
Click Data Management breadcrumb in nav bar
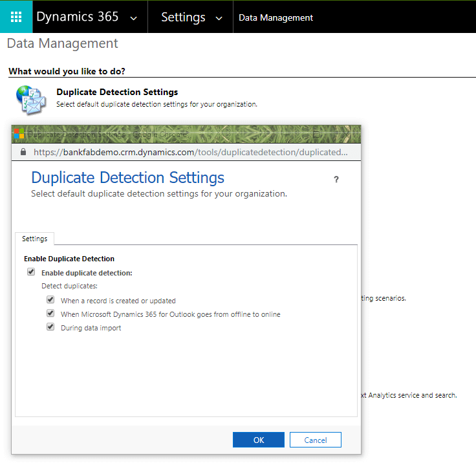(276, 17)
